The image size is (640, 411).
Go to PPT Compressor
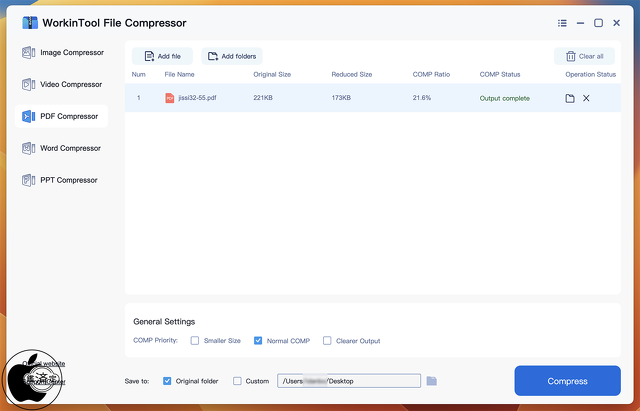tap(62, 180)
